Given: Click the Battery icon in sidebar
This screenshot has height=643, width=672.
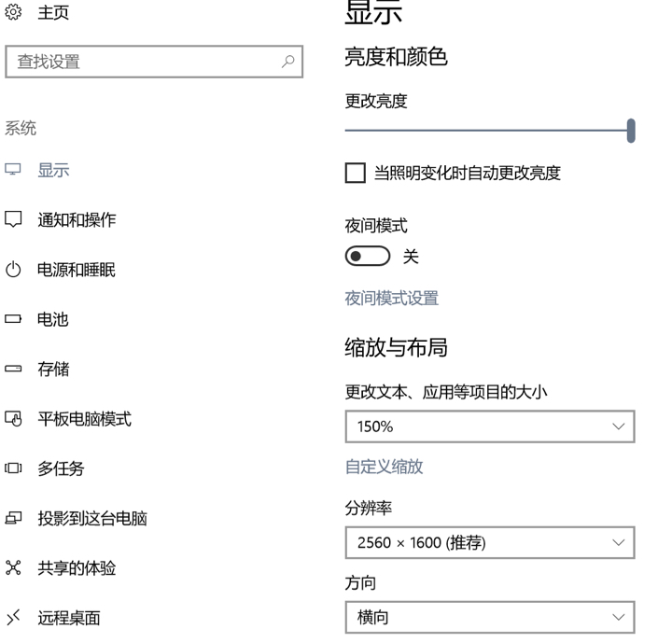Looking at the screenshot, I should (13, 320).
